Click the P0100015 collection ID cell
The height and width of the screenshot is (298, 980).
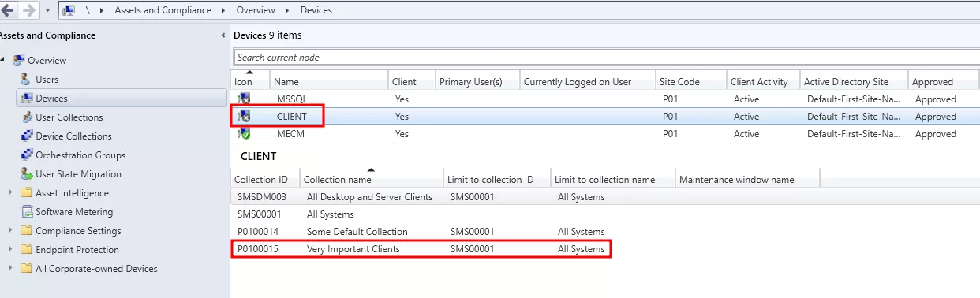pyautogui.click(x=259, y=249)
